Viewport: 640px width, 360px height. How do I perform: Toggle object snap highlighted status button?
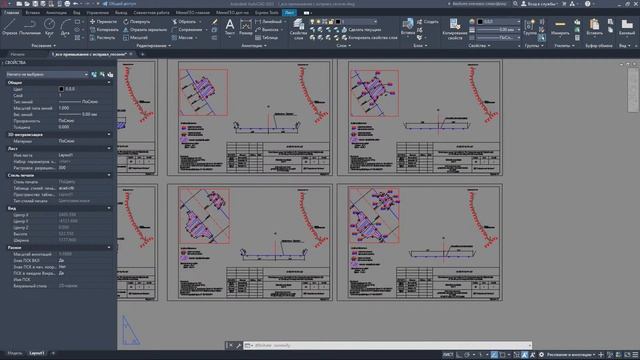[x=494, y=355]
